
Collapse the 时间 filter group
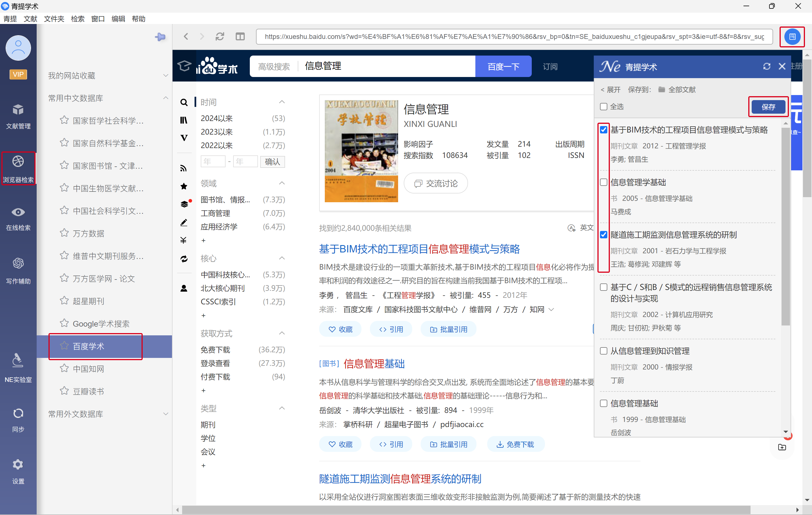point(282,102)
